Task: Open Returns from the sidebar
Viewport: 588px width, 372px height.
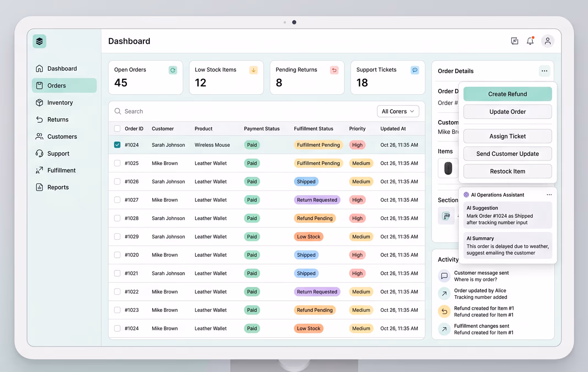Action: (64, 119)
